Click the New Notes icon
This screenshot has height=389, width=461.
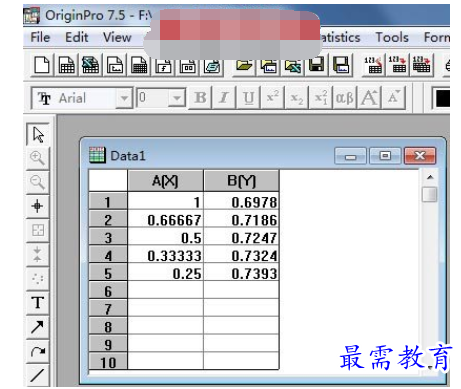pos(212,67)
